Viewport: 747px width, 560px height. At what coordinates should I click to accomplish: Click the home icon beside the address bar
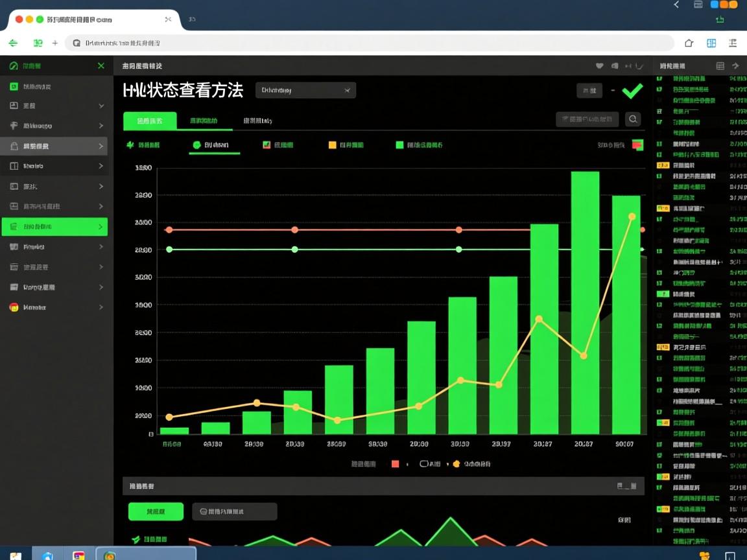[x=689, y=43]
